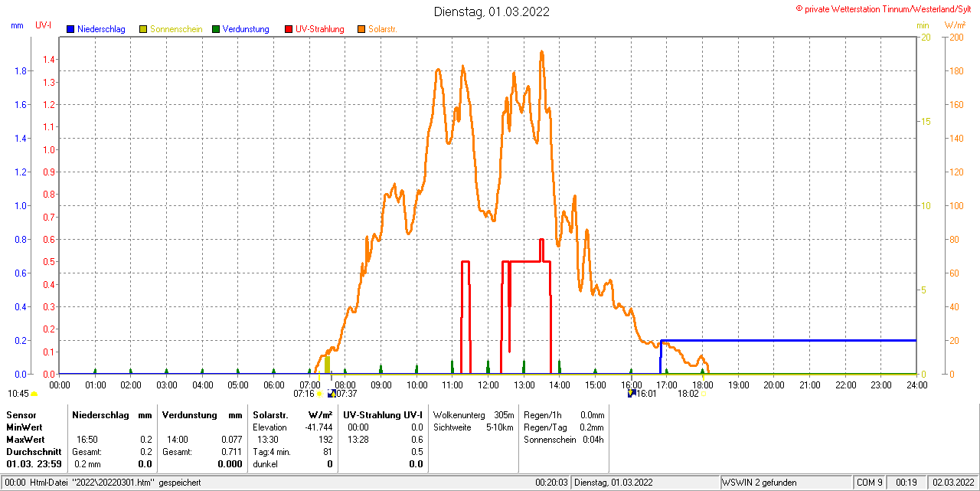Click the 192 Solarstr. max value

point(325,440)
